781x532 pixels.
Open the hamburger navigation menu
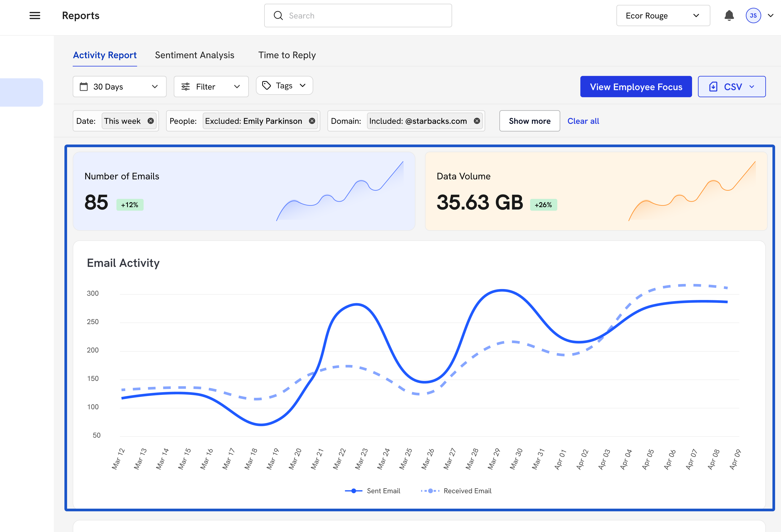pos(35,15)
